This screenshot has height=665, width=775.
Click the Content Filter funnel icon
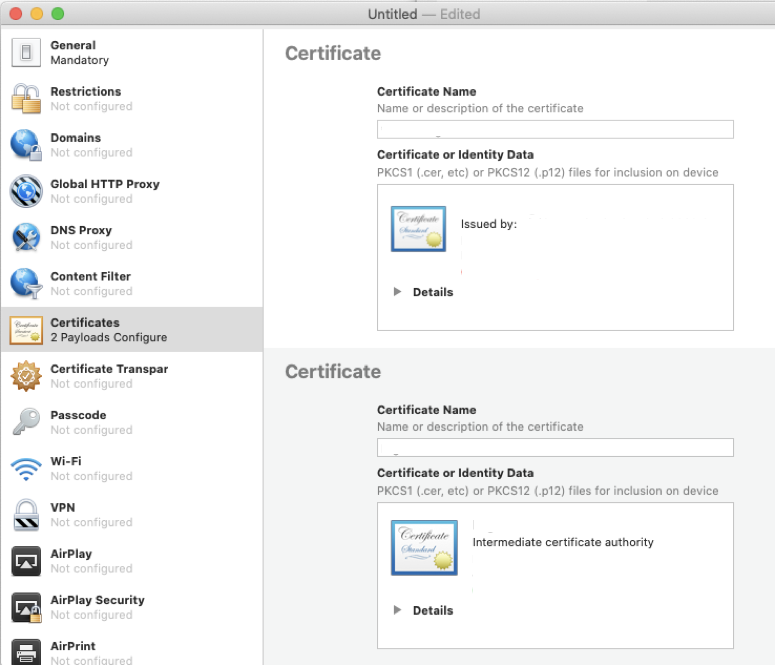tap(26, 283)
